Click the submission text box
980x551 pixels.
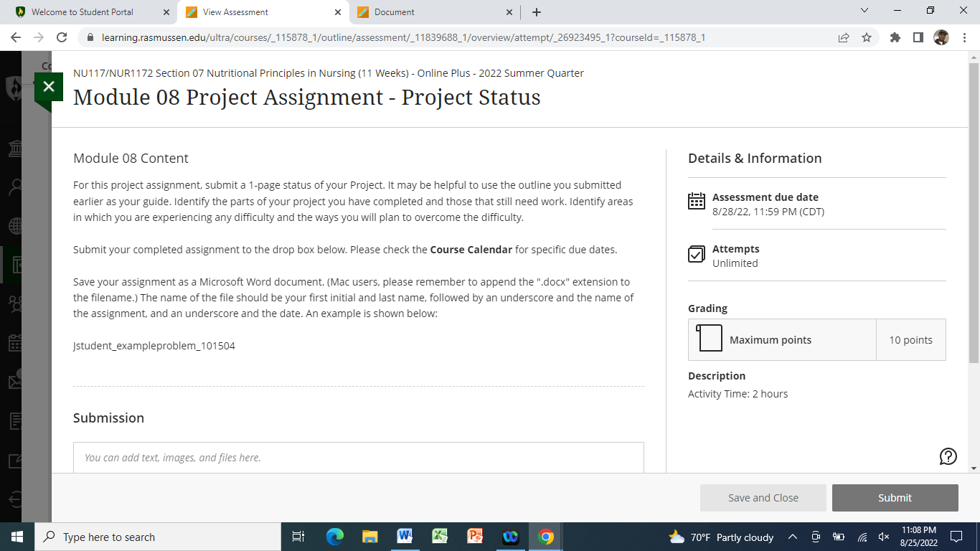point(359,458)
